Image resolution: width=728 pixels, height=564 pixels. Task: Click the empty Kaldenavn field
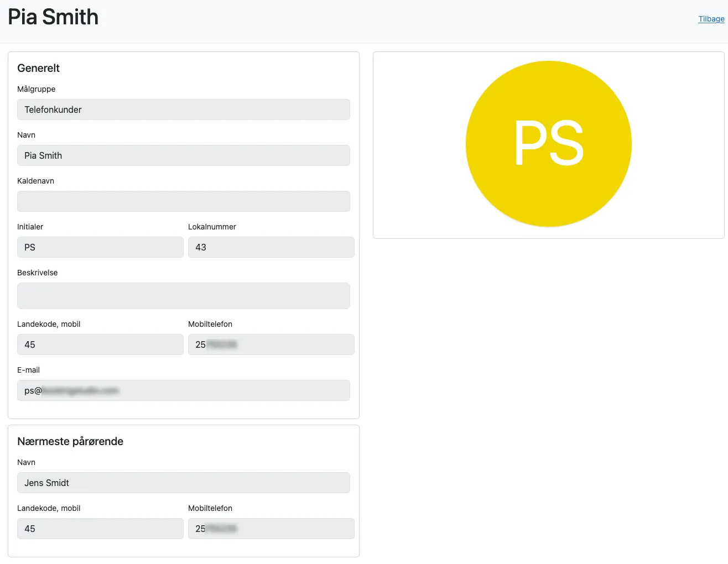[x=183, y=201]
